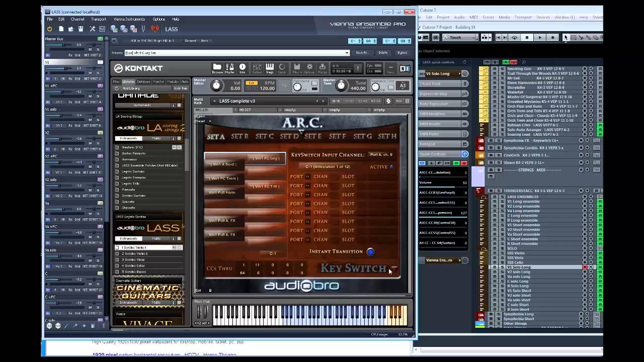
Task: Click Play in Cubase transport
Action: (540, 37)
